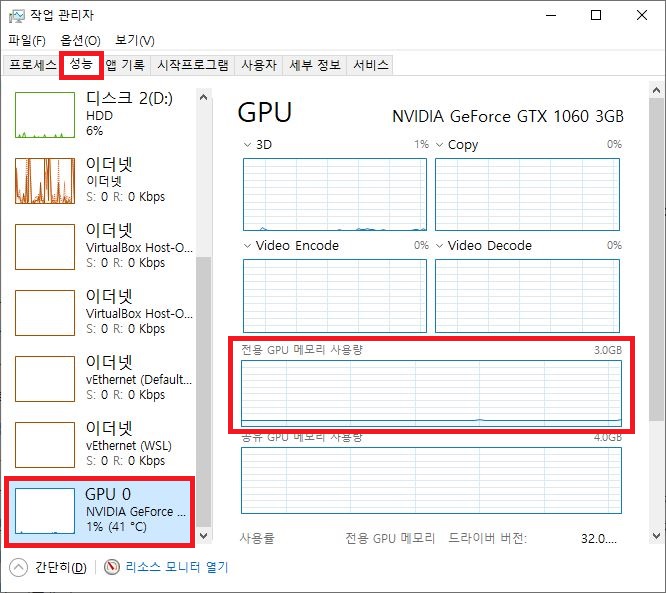
Task: Click GPU detail pane scrollbar thumb
Action: pyautogui.click(x=656, y=260)
